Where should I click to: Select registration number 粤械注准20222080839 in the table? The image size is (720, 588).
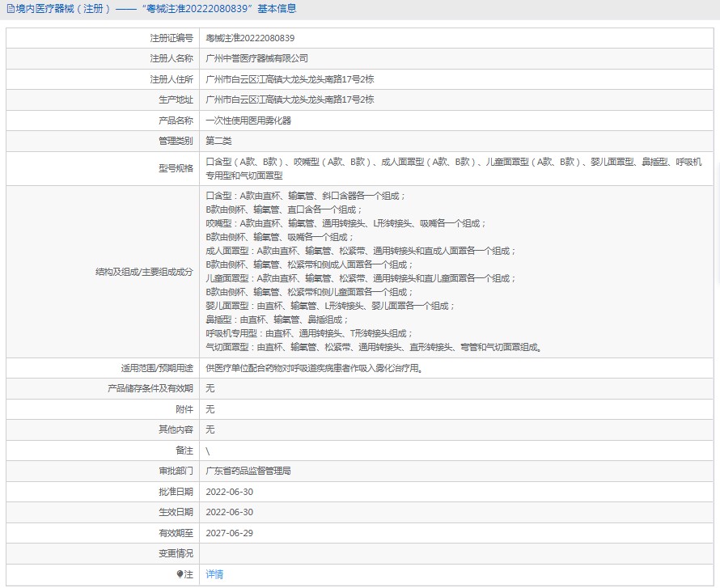[x=250, y=38]
